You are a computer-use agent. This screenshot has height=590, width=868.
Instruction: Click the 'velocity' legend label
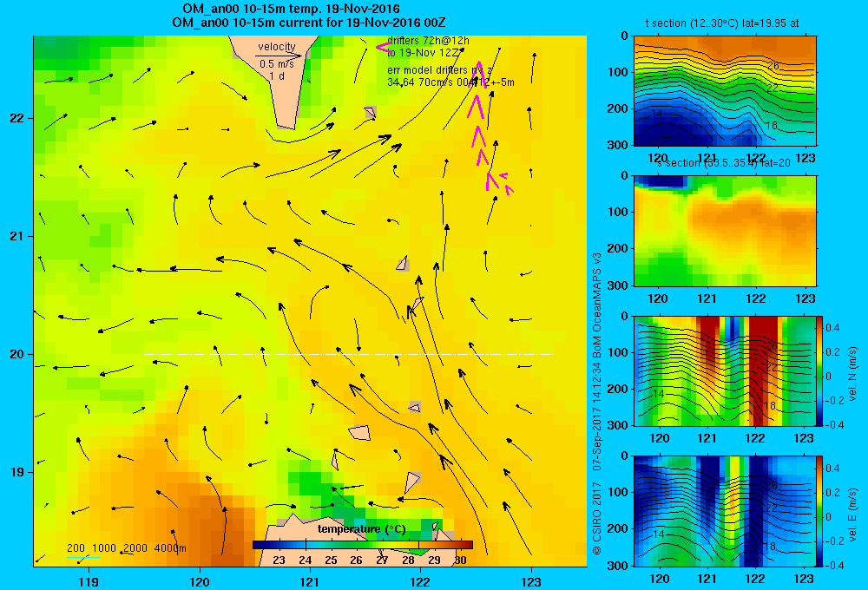[x=277, y=47]
